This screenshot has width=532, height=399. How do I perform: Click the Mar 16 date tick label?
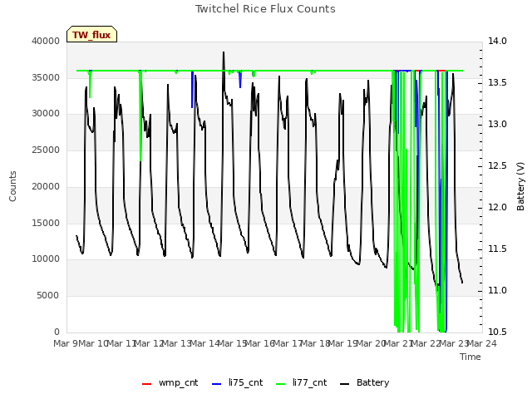pyautogui.click(x=260, y=343)
